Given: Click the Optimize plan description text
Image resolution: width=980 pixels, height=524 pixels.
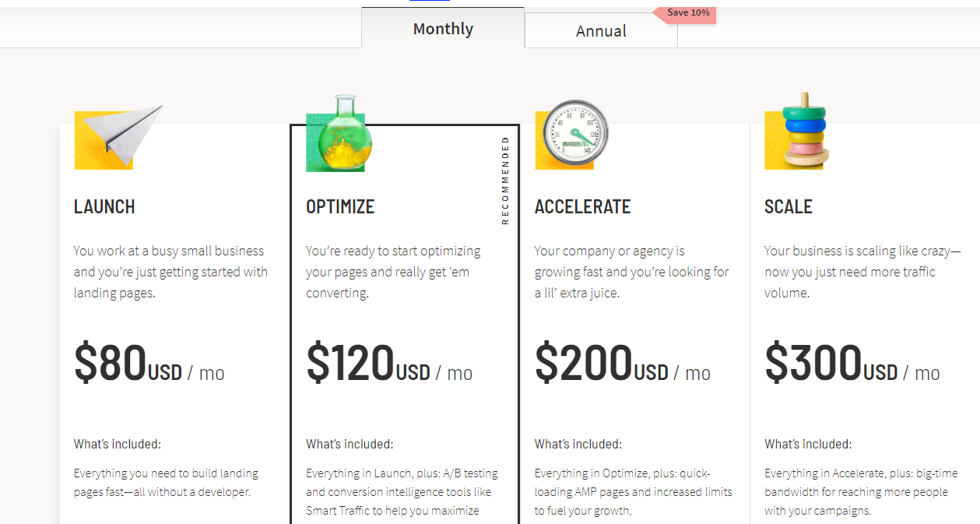Looking at the screenshot, I should pos(393,272).
